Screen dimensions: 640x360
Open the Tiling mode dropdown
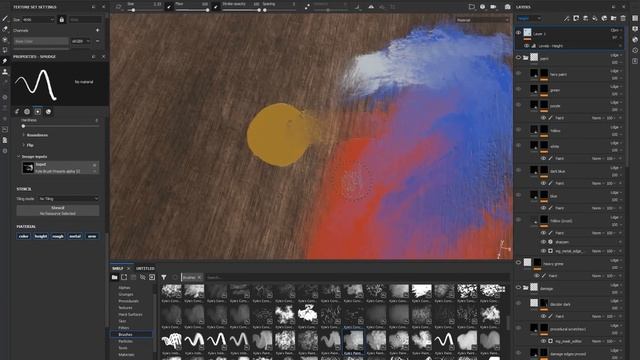pos(69,199)
